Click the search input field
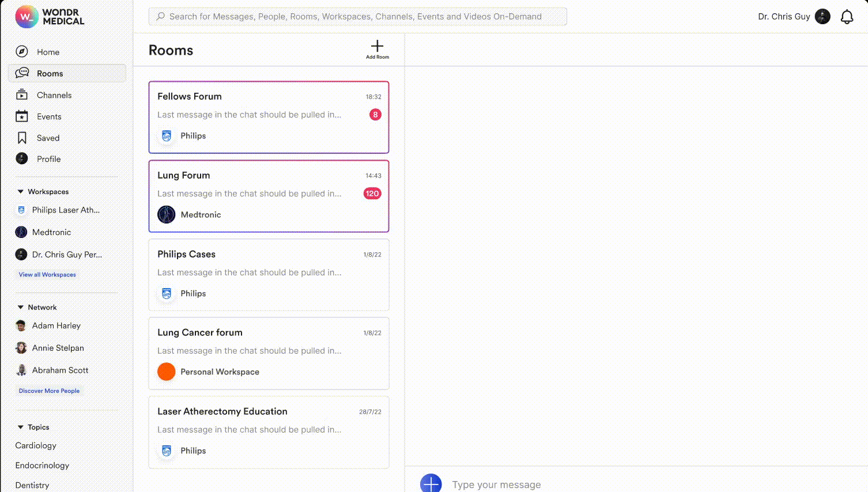The image size is (868, 492). pyautogui.click(x=357, y=17)
